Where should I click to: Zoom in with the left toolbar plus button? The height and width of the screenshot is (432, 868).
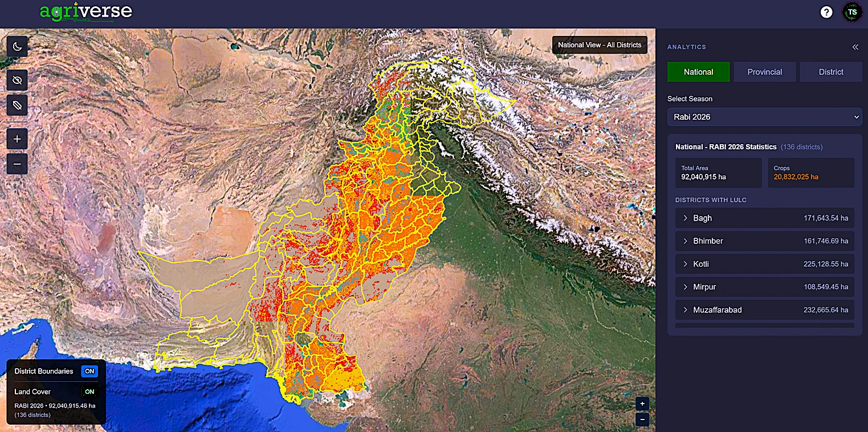[17, 139]
